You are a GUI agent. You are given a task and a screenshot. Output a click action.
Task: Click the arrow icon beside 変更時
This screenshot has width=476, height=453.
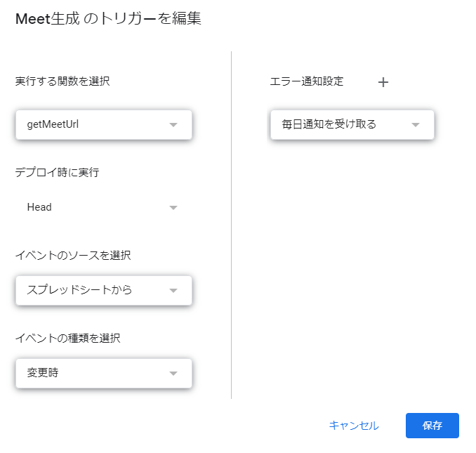point(173,373)
